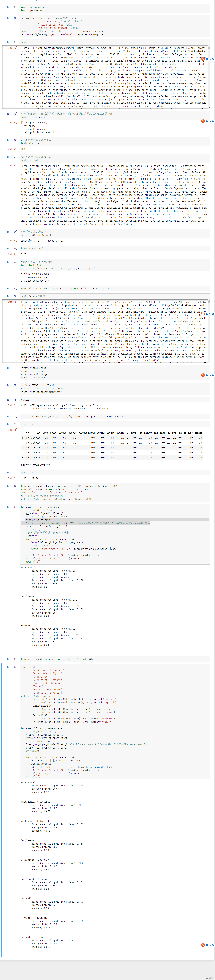Focus the tosee.head() code cell
The height and width of the screenshot is (980, 215).
tap(115, 424)
